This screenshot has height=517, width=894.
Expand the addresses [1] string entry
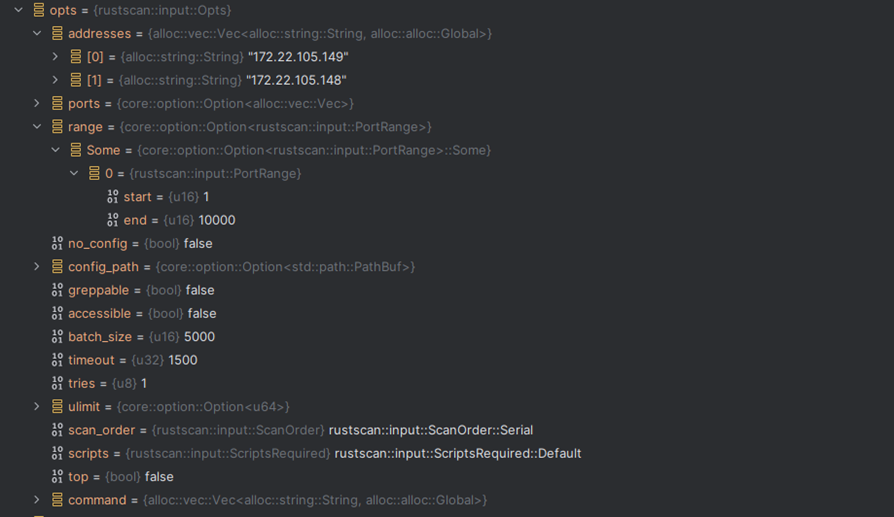(56, 80)
